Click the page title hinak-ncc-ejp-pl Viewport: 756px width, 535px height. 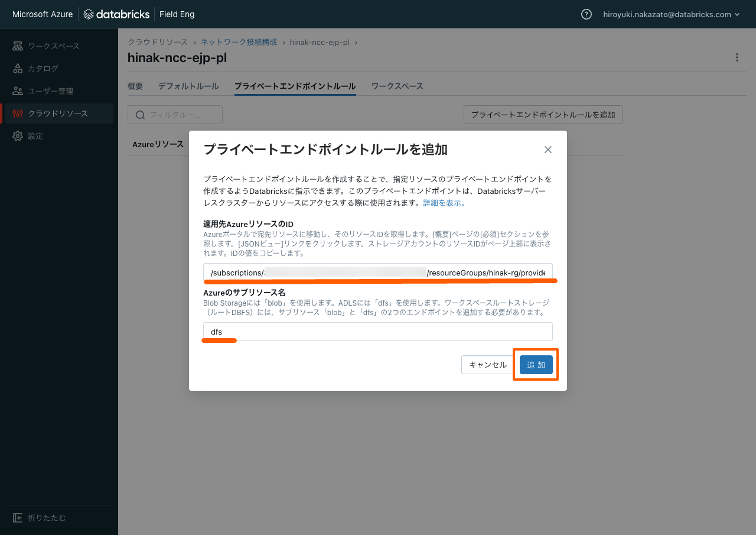[177, 58]
